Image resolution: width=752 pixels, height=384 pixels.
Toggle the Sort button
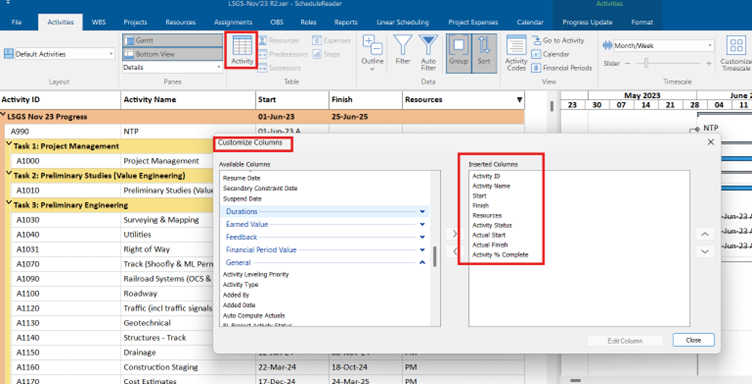click(484, 53)
